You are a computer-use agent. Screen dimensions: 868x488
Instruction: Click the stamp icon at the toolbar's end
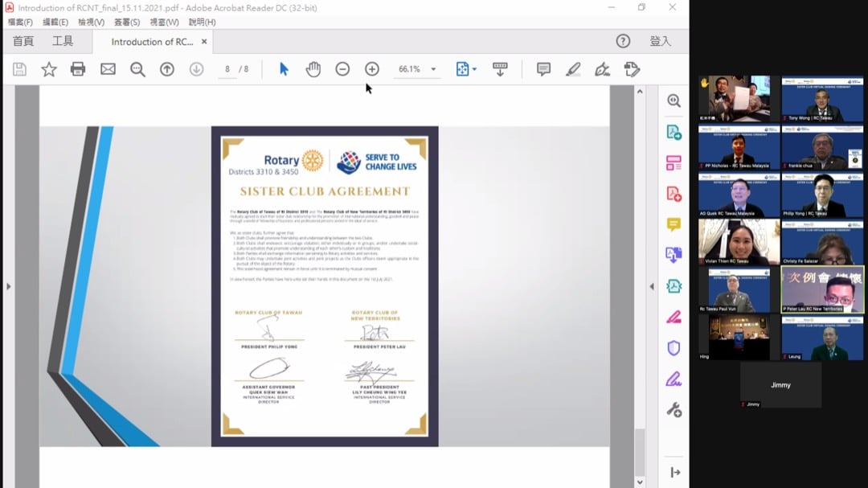(632, 69)
